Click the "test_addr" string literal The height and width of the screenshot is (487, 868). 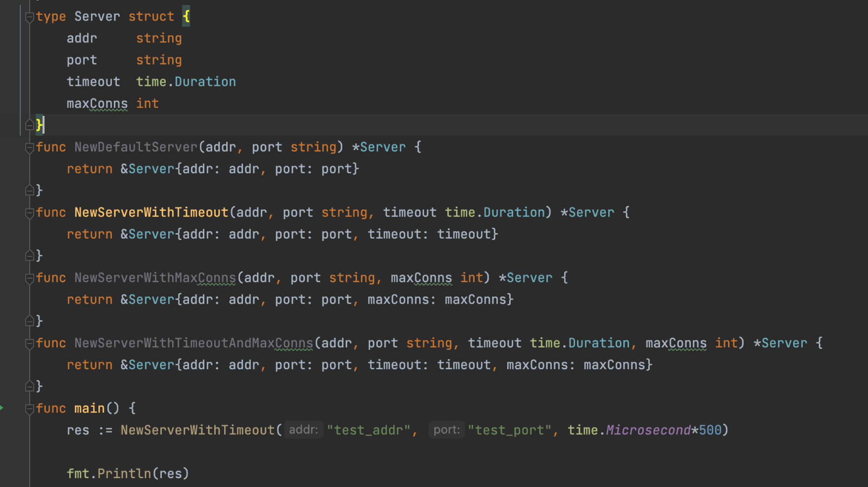368,430
